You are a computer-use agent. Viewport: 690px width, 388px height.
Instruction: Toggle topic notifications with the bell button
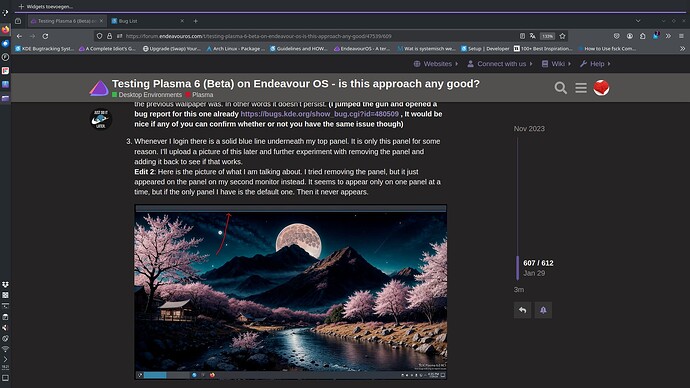[x=543, y=310]
